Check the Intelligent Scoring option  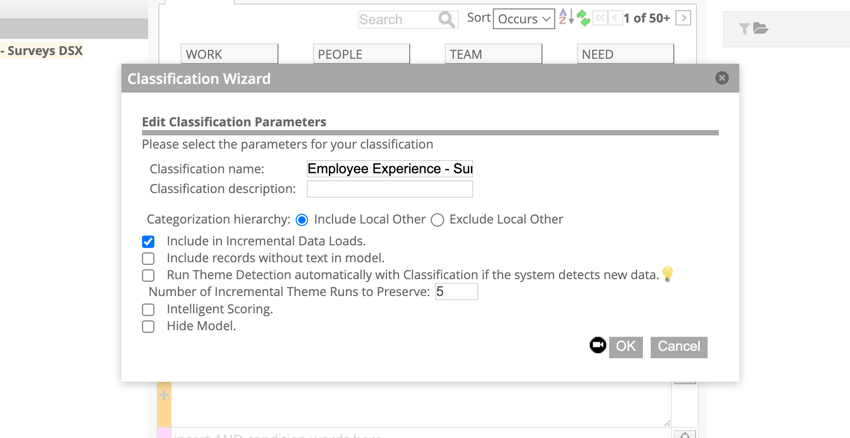[x=148, y=309]
